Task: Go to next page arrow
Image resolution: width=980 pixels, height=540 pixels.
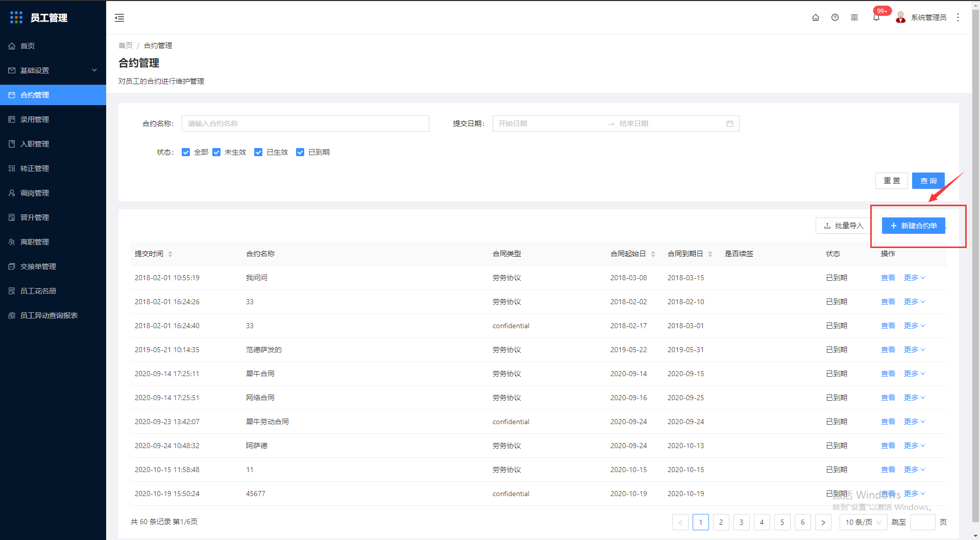Action: coord(823,522)
